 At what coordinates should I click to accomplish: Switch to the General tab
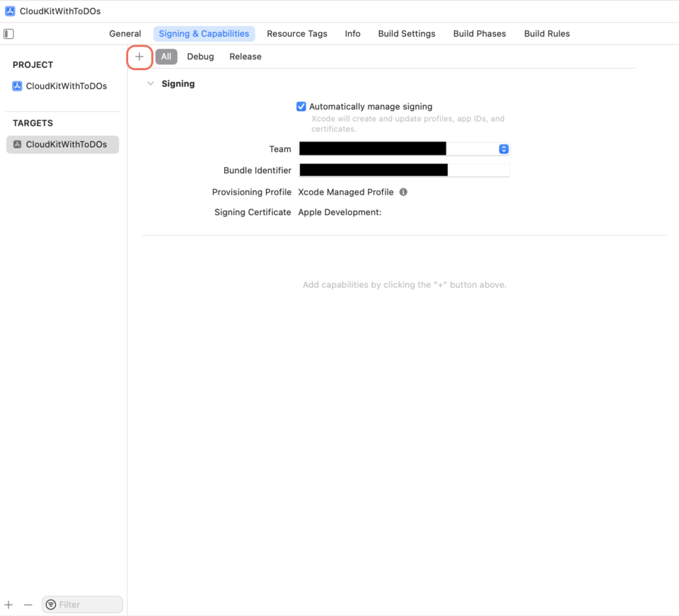click(x=125, y=33)
